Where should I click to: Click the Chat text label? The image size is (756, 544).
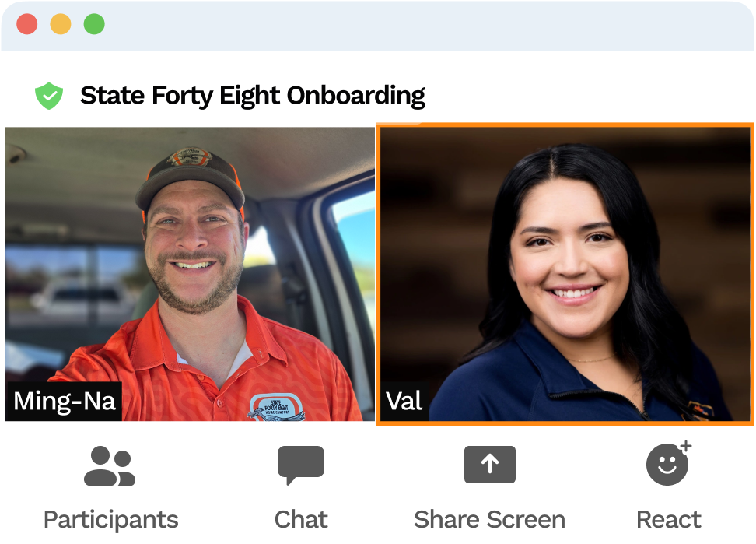click(301, 519)
